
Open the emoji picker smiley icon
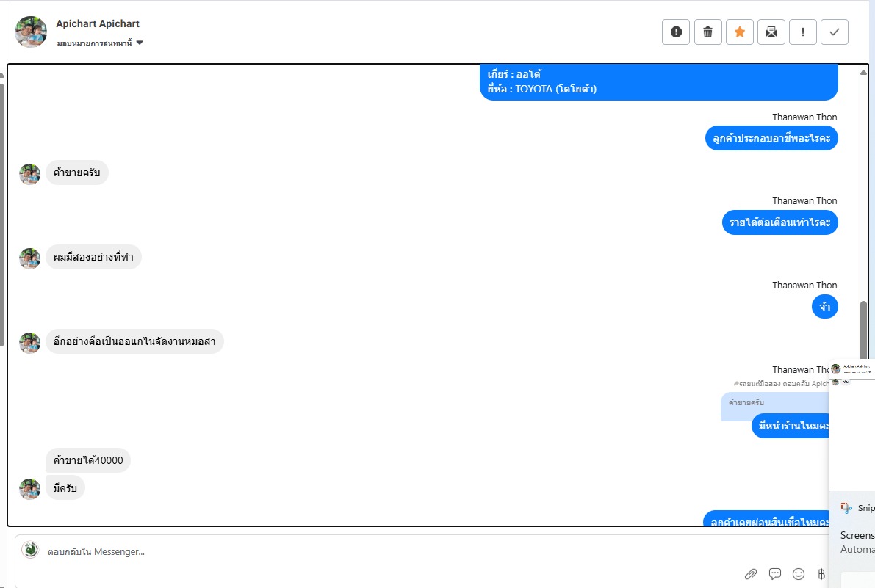(x=799, y=574)
